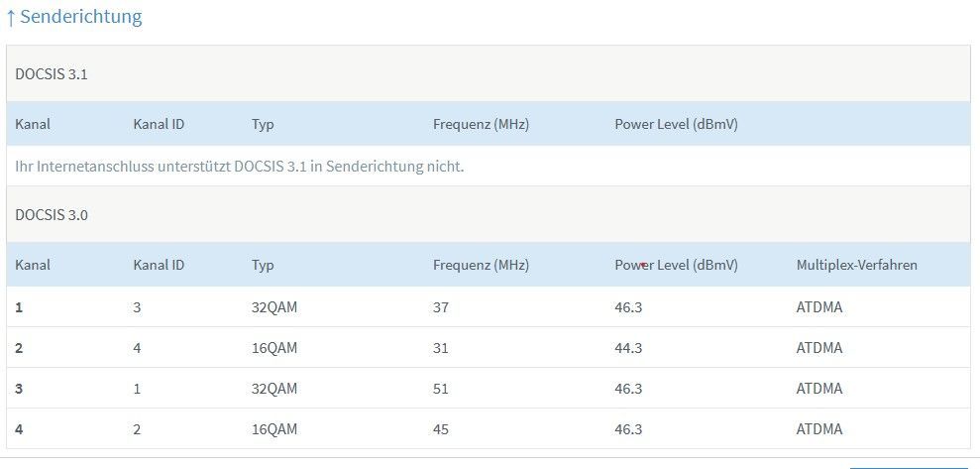Click the Kanal column header in DOCSIS 3.0
Viewport: 980px width, 469px height.
coord(33,265)
